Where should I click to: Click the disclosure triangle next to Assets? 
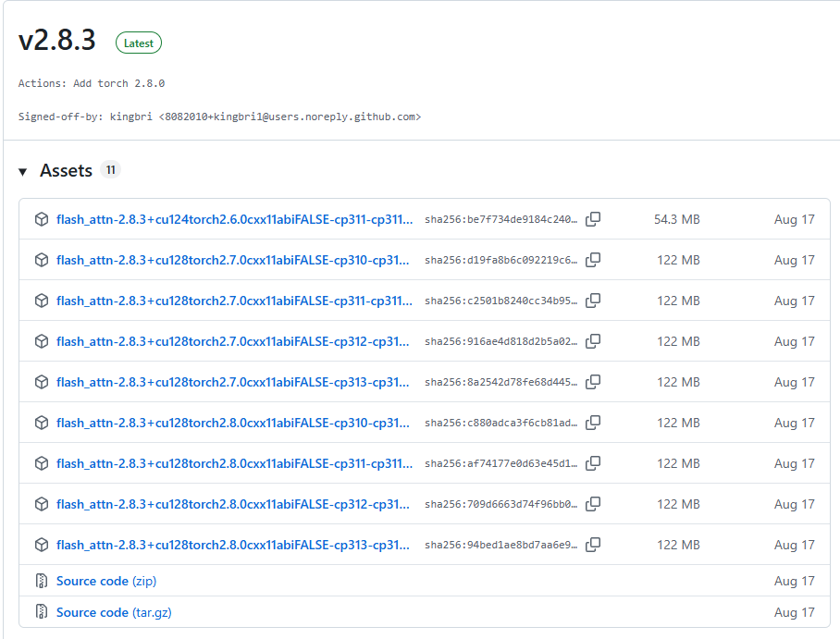click(x=22, y=170)
